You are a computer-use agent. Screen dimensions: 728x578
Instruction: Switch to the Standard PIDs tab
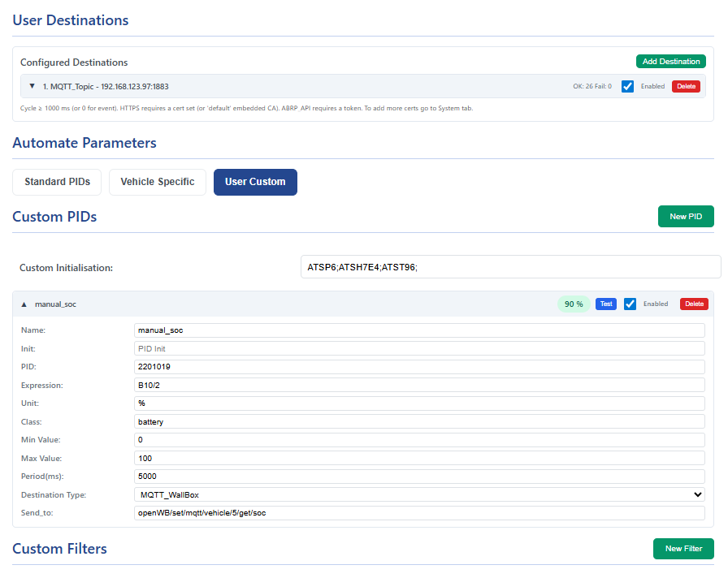click(56, 182)
